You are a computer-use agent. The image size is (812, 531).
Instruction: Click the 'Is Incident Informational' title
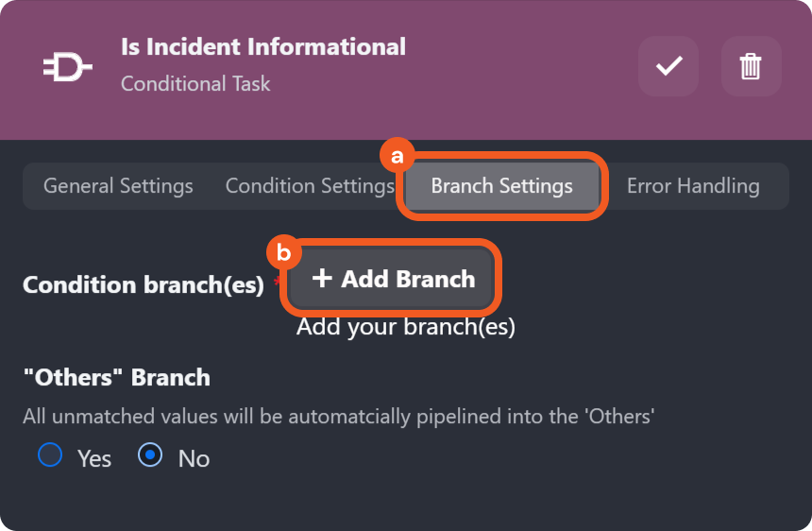[263, 46]
